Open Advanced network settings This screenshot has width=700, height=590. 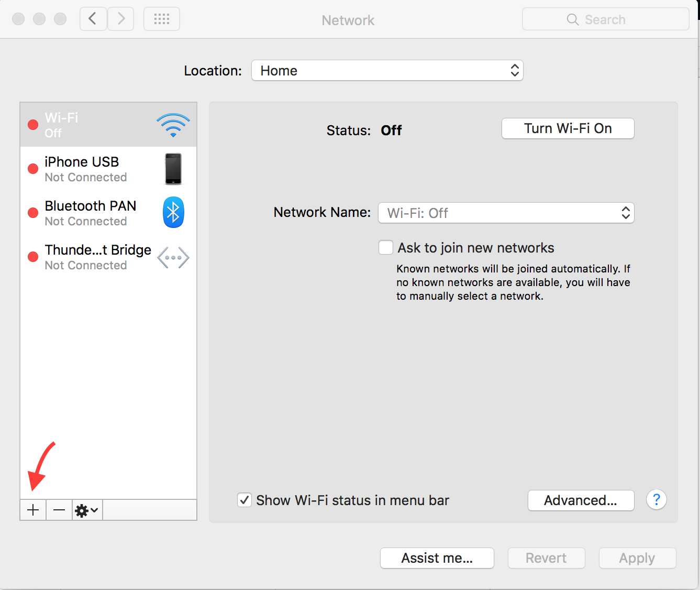(x=581, y=500)
